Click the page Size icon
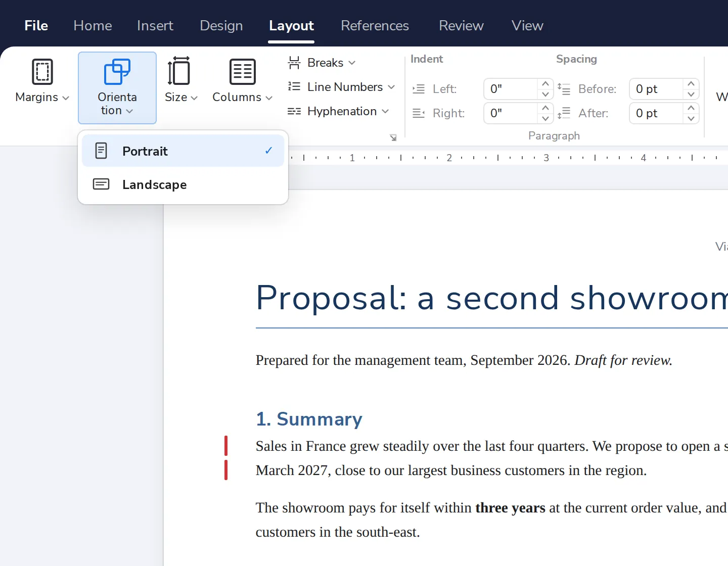This screenshot has width=728, height=566. point(179,71)
